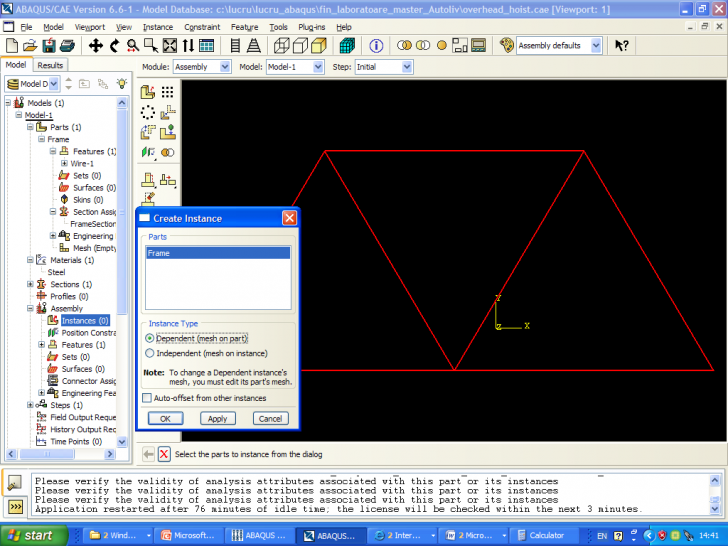
Task: Enable Auto-offset from other instances checkbox
Action: click(148, 398)
